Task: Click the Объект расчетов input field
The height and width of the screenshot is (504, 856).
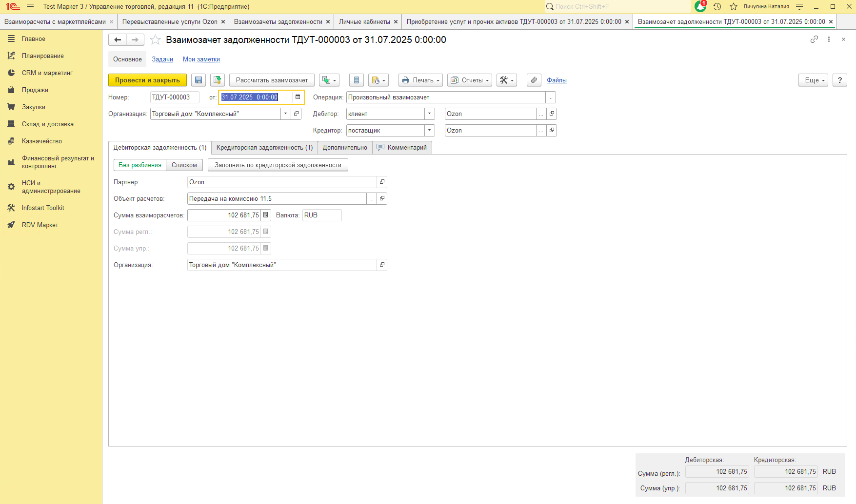Action: click(x=276, y=198)
